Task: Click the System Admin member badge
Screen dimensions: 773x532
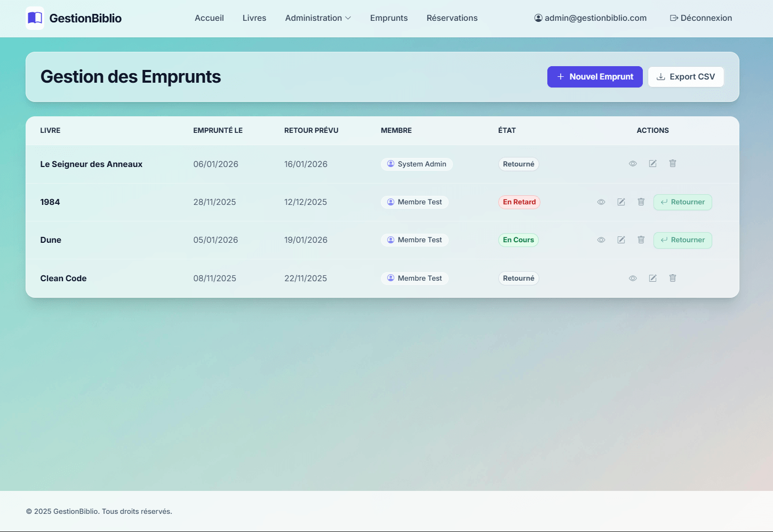Action: (417, 164)
